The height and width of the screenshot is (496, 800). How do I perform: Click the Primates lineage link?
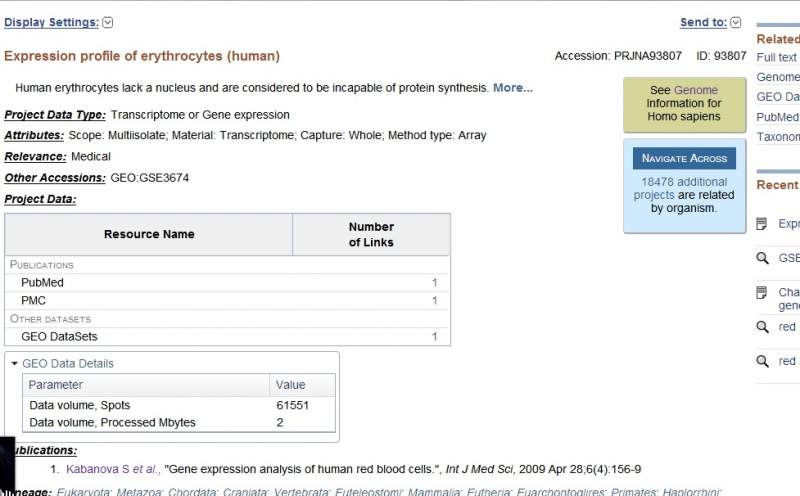click(634, 492)
